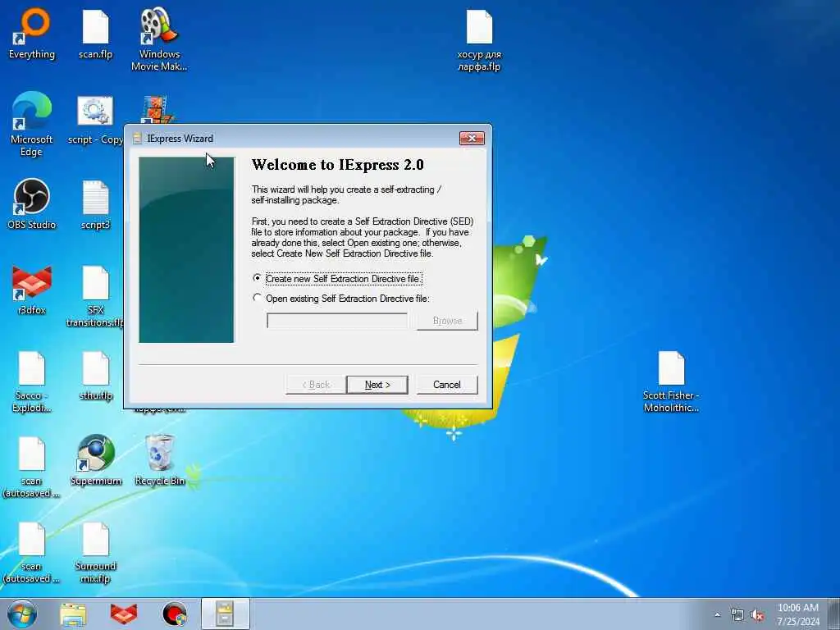Launch r3dfox browser shortcut
The height and width of the screenshot is (630, 840).
click(32, 290)
